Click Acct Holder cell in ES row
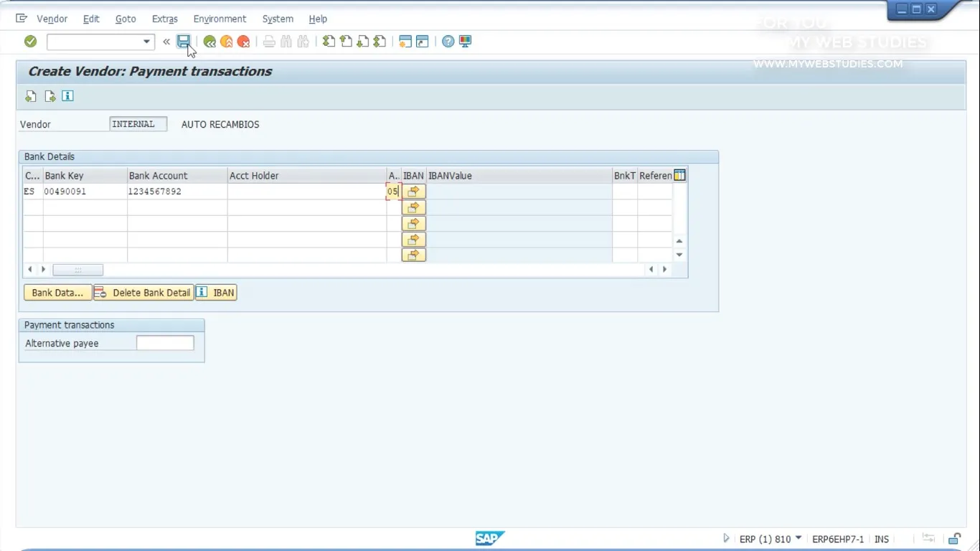 (307, 192)
